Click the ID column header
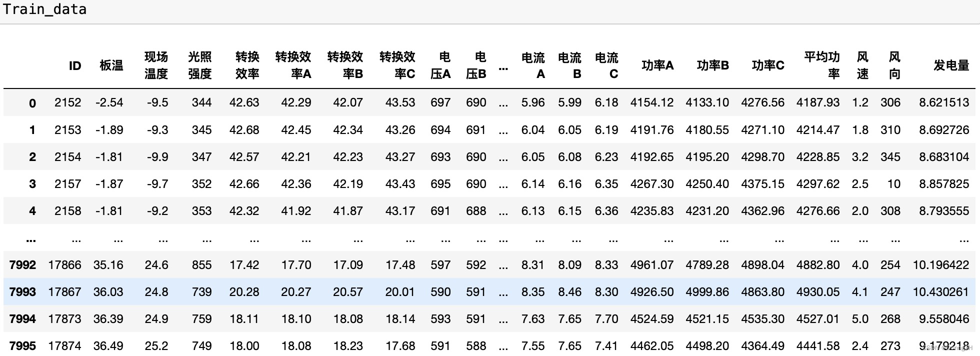Image resolution: width=980 pixels, height=356 pixels. 74,65
